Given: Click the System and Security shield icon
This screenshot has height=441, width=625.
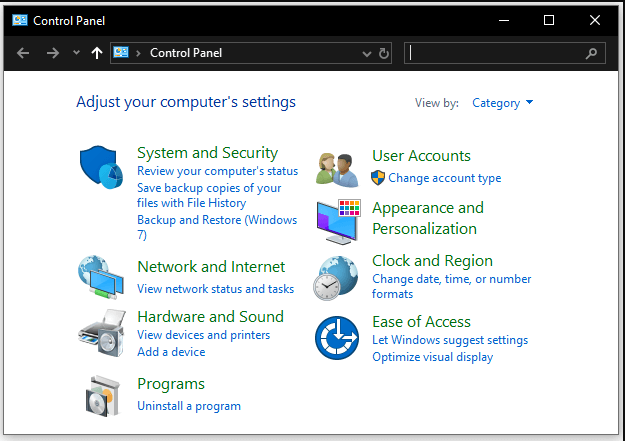Looking at the screenshot, I should click(x=100, y=167).
